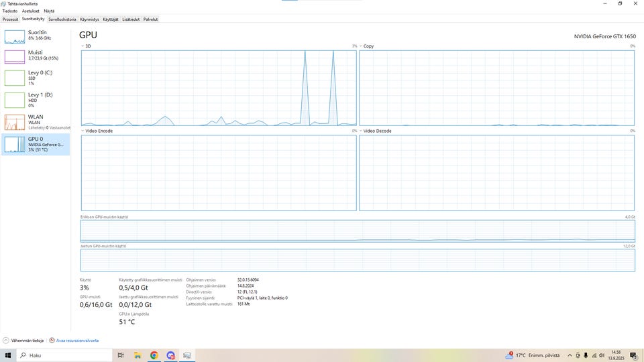The width and height of the screenshot is (644, 362).
Task: Select Muisti in the performance sidebar
Action: click(36, 56)
